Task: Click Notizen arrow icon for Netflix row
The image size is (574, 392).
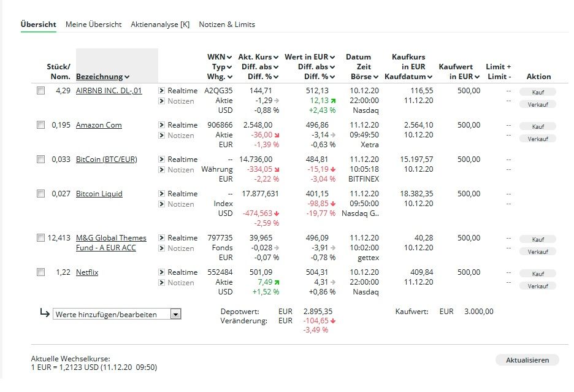Action: [x=162, y=283]
